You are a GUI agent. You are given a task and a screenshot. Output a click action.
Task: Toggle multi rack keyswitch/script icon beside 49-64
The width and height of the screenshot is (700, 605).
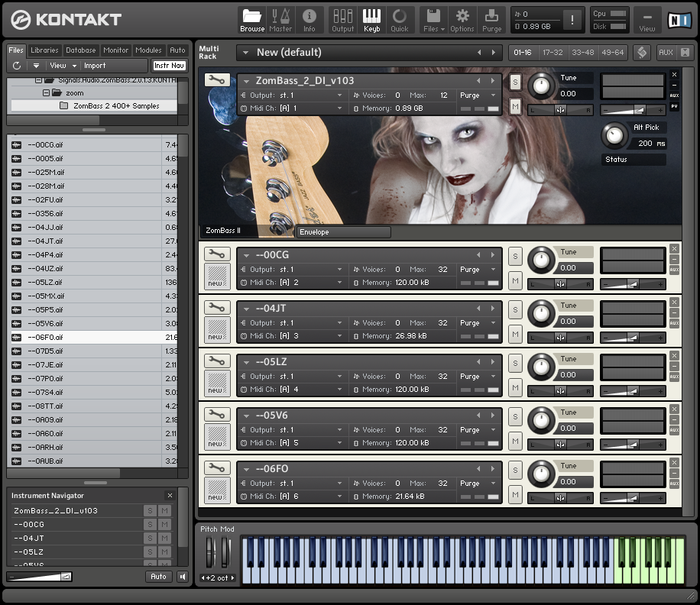[642, 52]
